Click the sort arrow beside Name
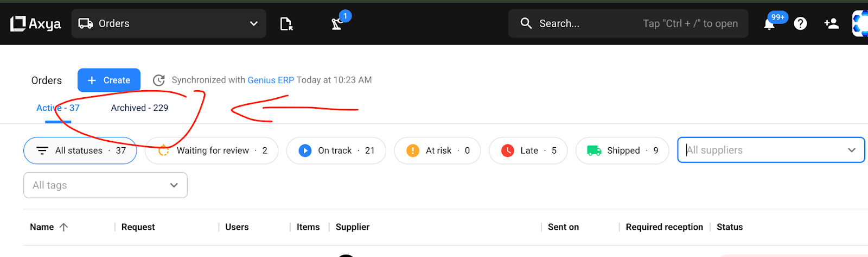 (x=63, y=227)
